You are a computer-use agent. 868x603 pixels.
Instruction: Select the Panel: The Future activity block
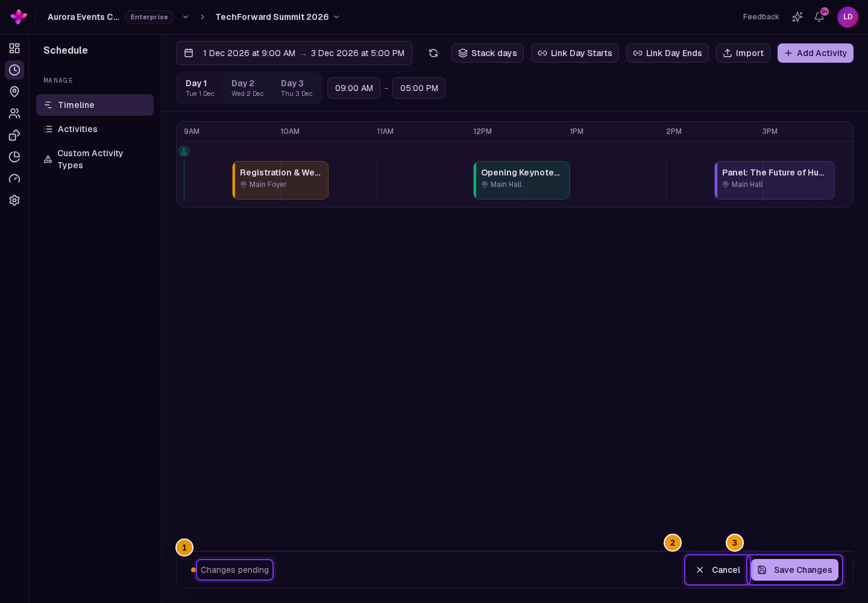pos(775,180)
